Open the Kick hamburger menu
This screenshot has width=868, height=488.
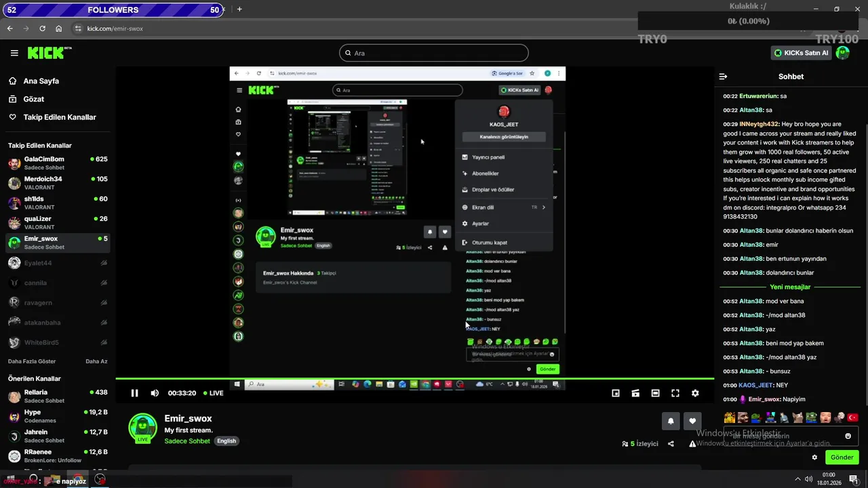pos(14,53)
